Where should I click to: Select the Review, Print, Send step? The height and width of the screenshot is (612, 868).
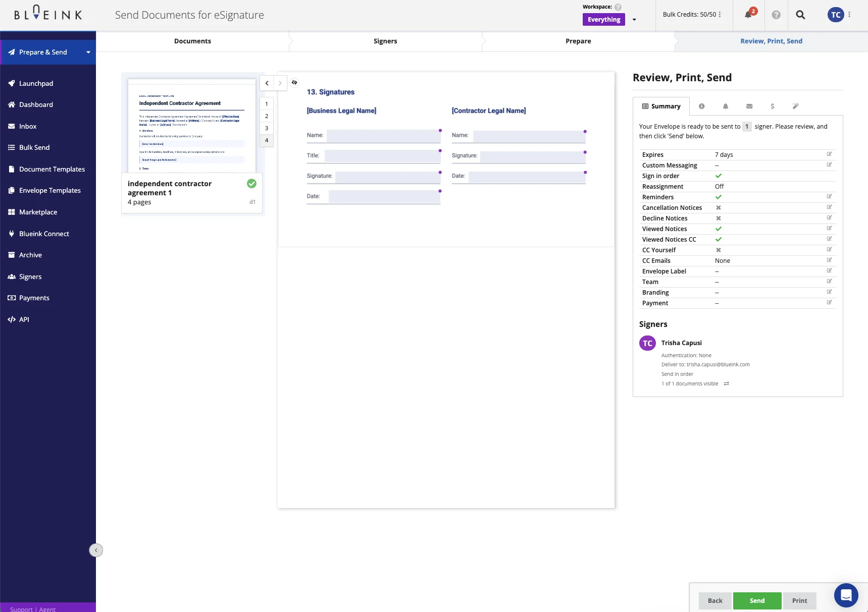tap(771, 41)
